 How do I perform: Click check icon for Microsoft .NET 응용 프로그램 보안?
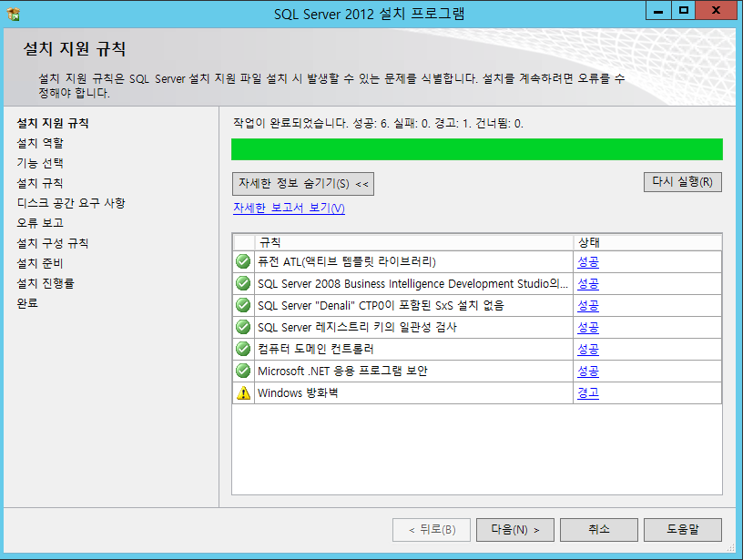click(x=243, y=372)
